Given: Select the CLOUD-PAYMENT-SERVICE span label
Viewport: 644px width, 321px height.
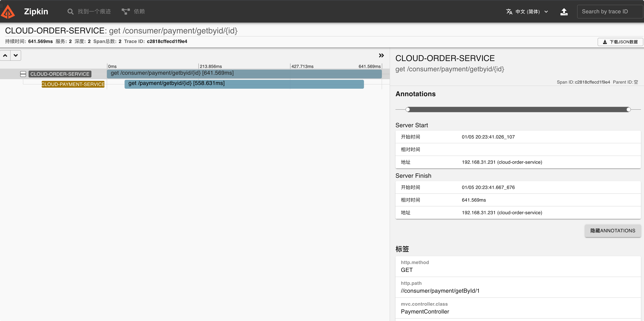Looking at the screenshot, I should [73, 84].
